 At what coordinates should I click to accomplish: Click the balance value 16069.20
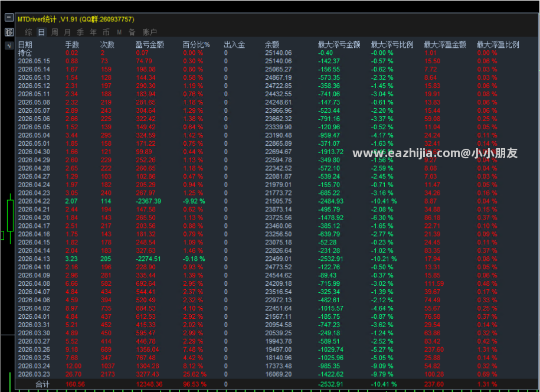pos(279,374)
